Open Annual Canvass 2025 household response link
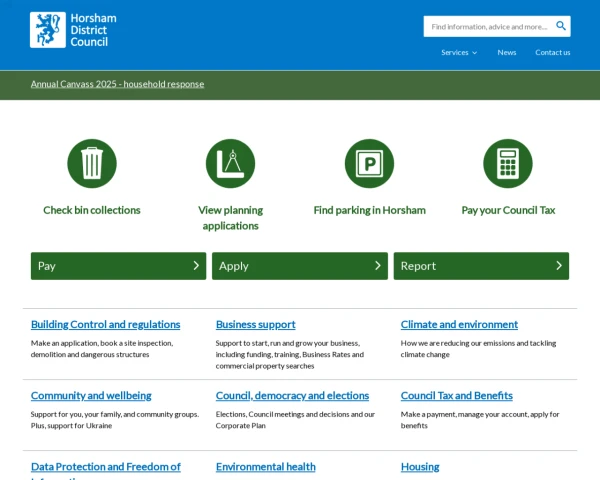This screenshot has width=600, height=480. (x=117, y=84)
